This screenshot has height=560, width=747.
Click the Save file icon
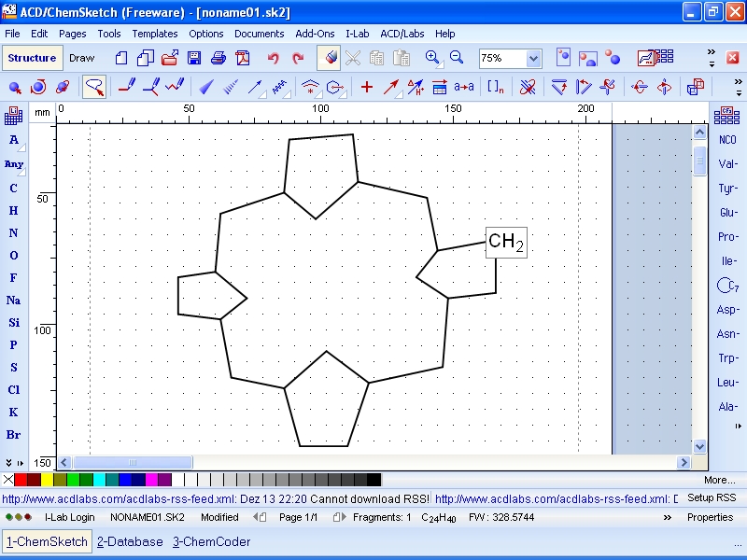[194, 58]
